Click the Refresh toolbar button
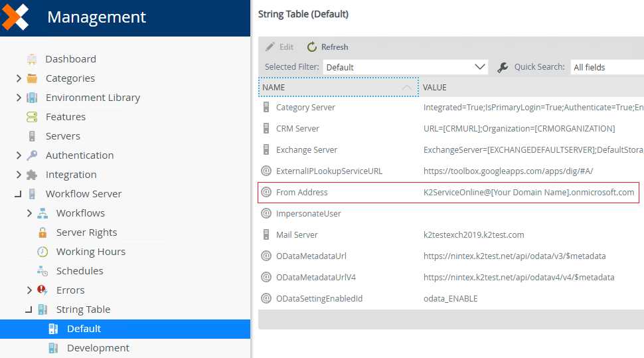The height and width of the screenshot is (358, 644). pyautogui.click(x=327, y=47)
